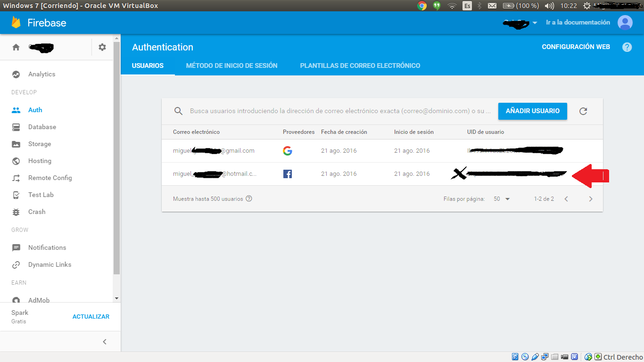Image resolution: width=644 pixels, height=362 pixels.
Task: Click the UID de usuario column header
Action: click(x=486, y=132)
